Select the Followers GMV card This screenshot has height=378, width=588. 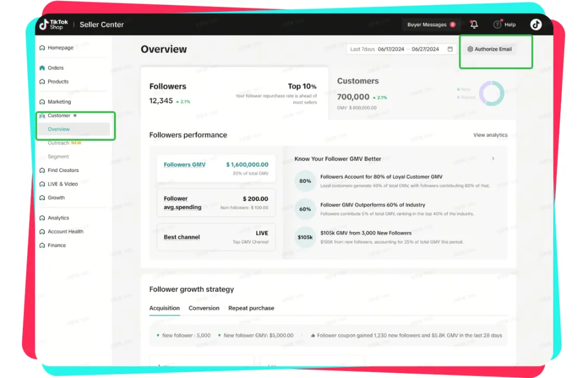point(216,168)
